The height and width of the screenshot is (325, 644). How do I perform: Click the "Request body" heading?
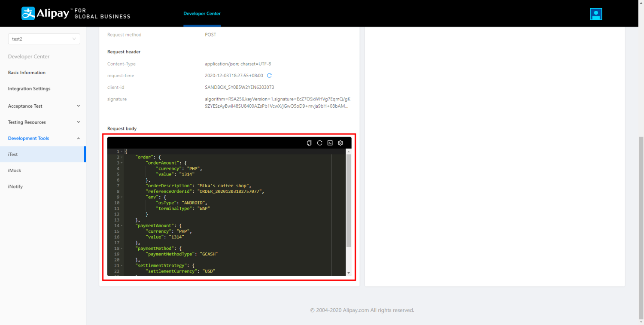point(122,128)
